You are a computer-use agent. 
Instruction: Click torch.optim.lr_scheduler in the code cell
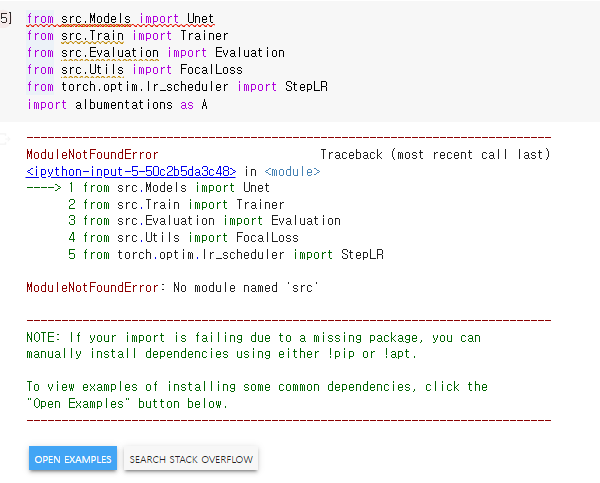point(145,87)
